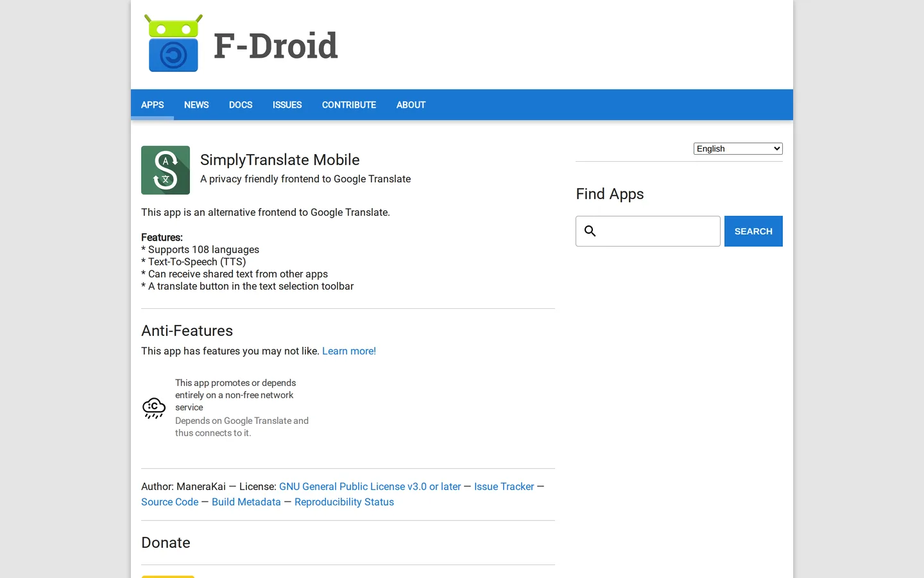This screenshot has width=924, height=578.
Task: Click the SimplyTranslate Mobile app icon
Action: pos(166,170)
